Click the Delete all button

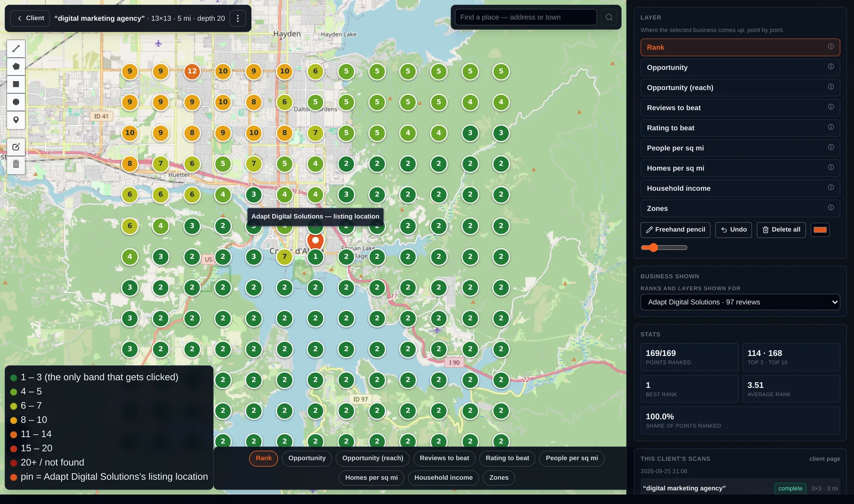(x=781, y=230)
